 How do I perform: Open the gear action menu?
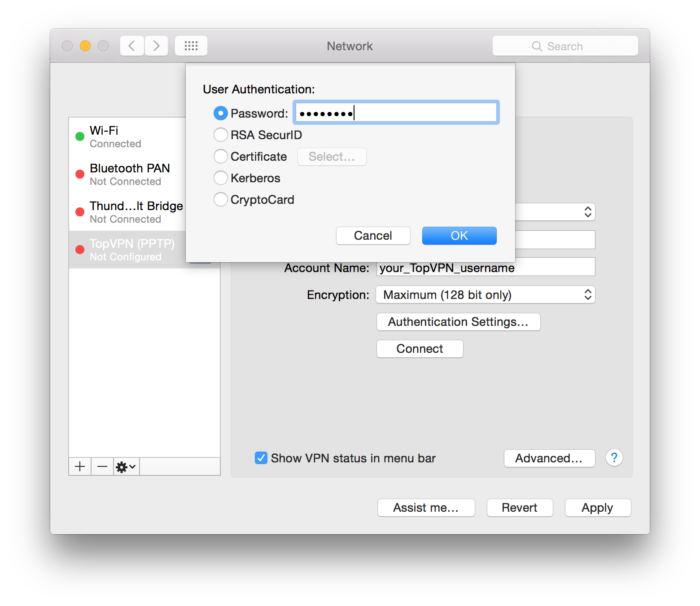click(x=126, y=467)
